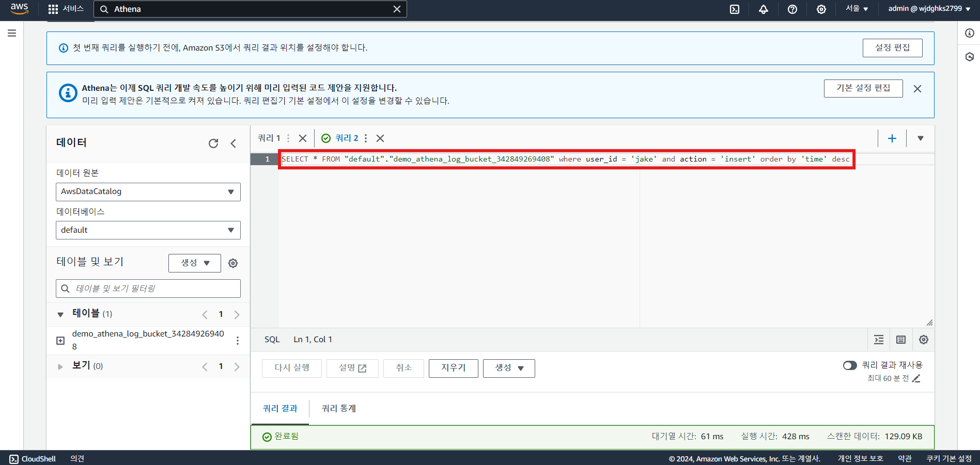The width and height of the screenshot is (980, 465).
Task: Open the 서울 region dropdown
Action: (857, 9)
